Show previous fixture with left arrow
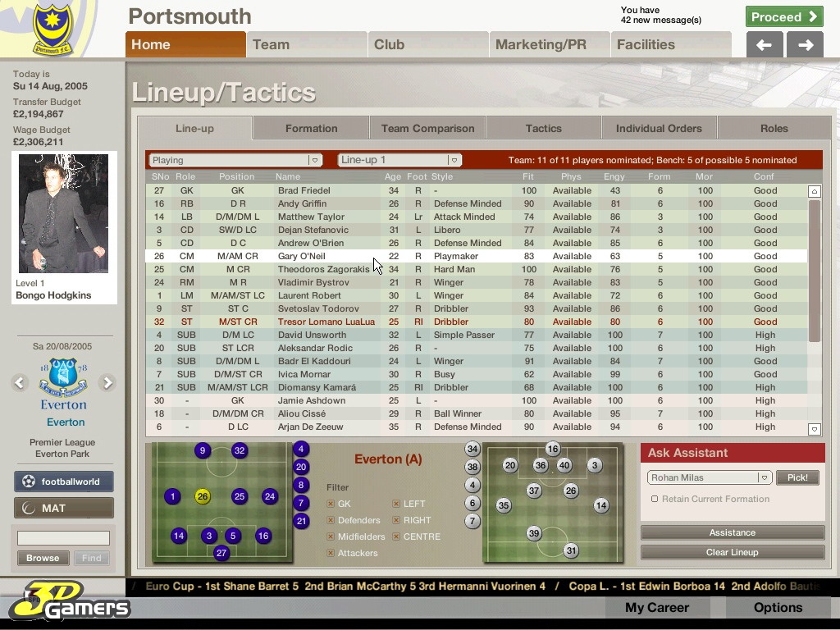Viewport: 840px width, 630px height. [20, 382]
